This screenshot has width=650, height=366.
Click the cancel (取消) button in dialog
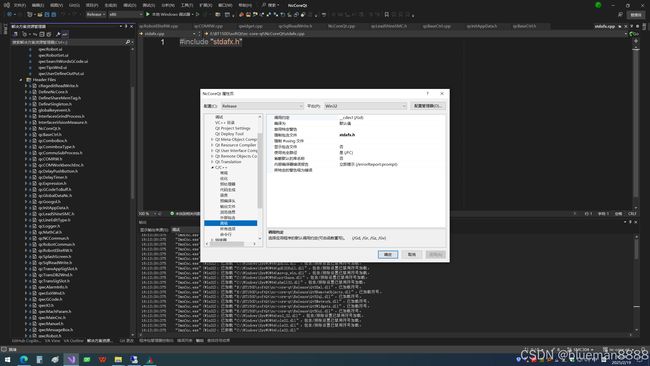pos(412,255)
